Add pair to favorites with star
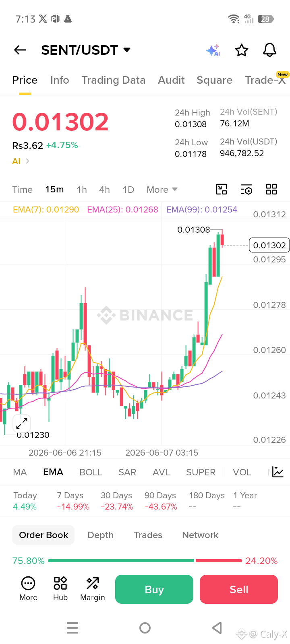This screenshot has width=290, height=644. (x=242, y=50)
